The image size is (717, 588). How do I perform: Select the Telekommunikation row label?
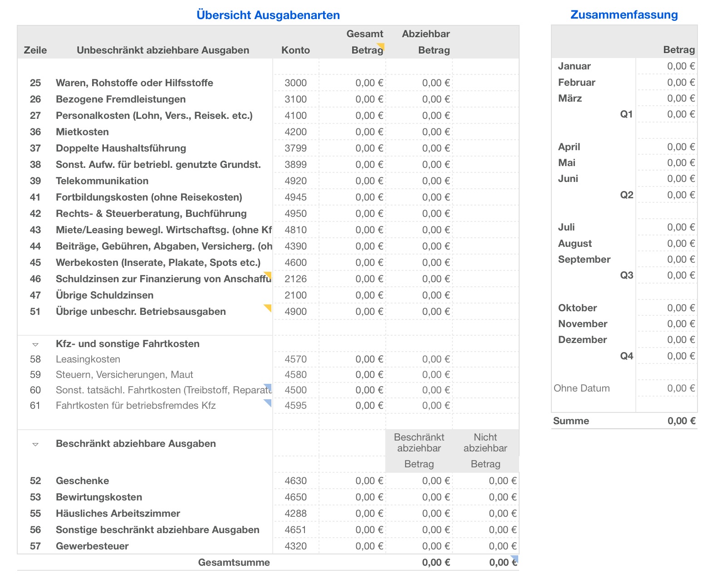(102, 181)
